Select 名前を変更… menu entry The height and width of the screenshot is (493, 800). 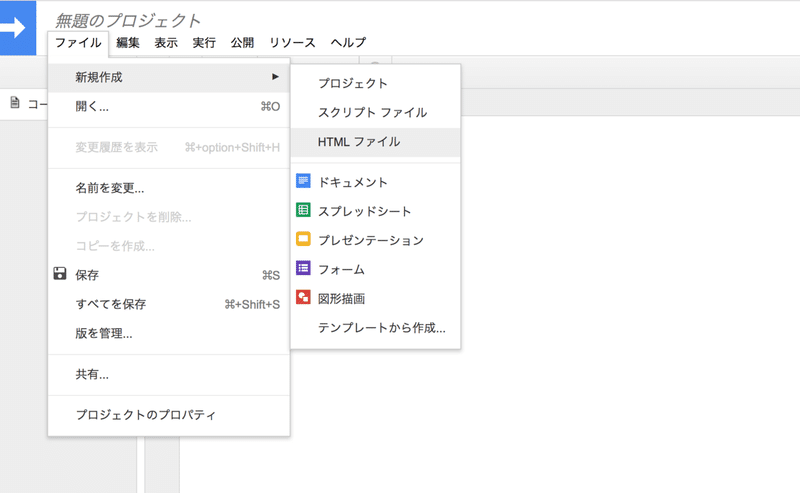[x=169, y=188]
